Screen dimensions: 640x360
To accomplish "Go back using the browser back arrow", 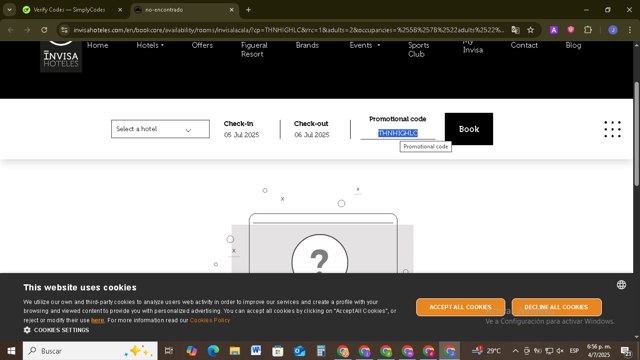I will (x=11, y=30).
